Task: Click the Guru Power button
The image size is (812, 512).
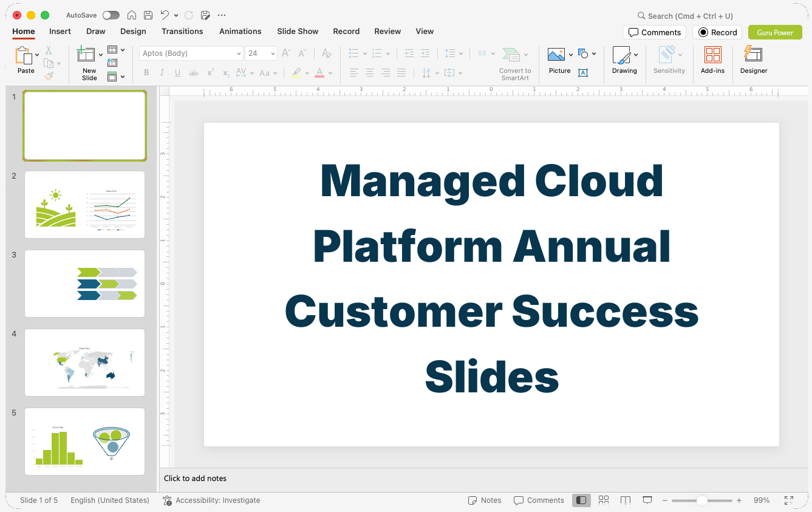Action: [775, 32]
